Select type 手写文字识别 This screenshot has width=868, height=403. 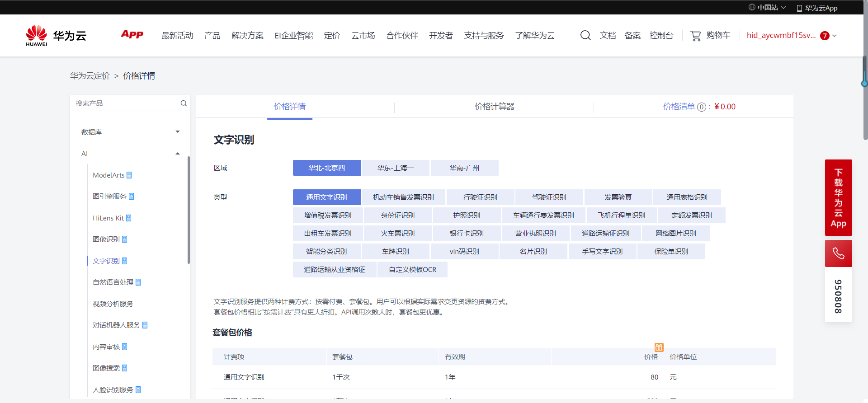point(602,251)
